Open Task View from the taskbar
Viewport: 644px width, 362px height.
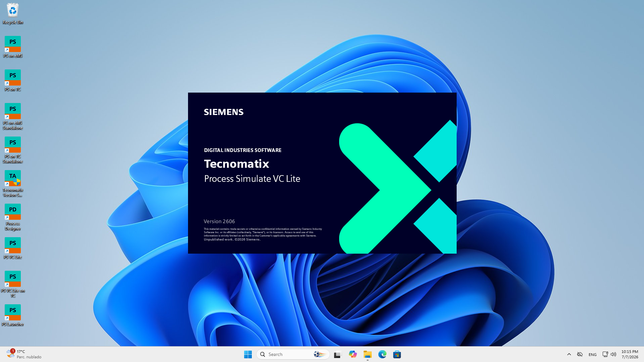point(337,354)
